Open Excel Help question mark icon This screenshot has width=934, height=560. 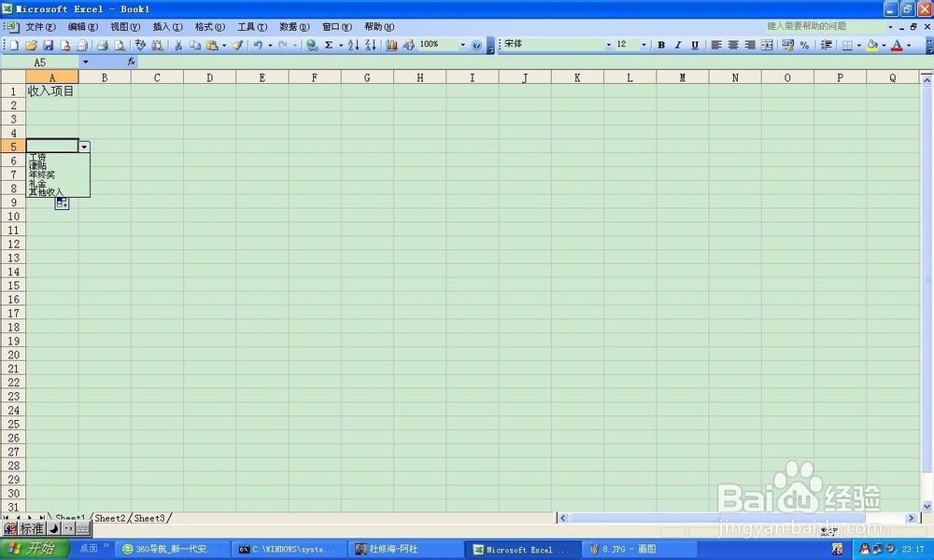point(476,45)
